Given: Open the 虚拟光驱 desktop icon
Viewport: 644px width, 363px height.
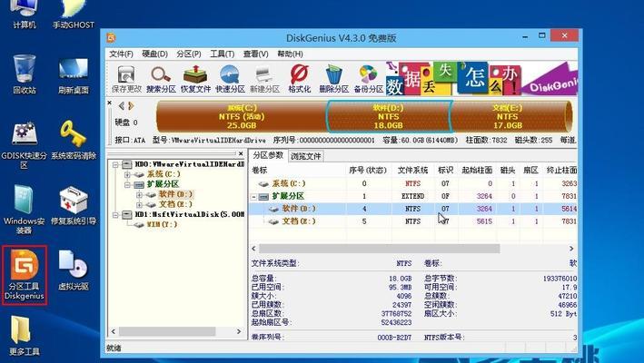Looking at the screenshot, I should tap(74, 270).
